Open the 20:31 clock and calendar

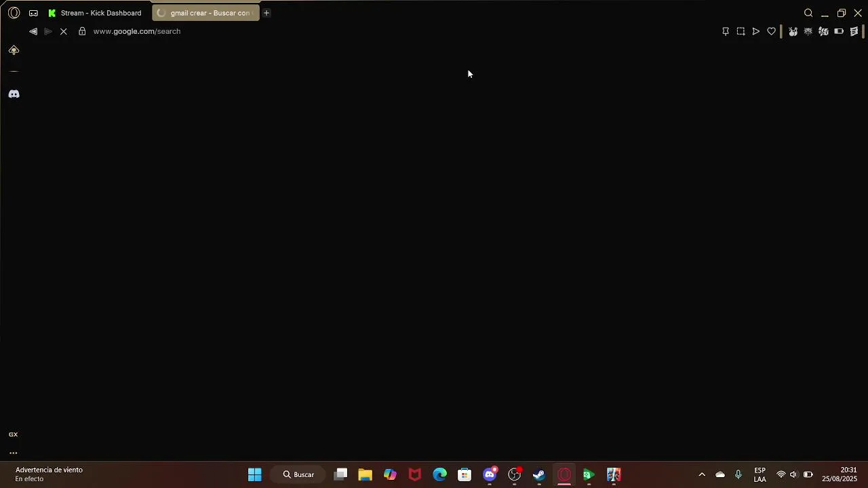[840, 474]
